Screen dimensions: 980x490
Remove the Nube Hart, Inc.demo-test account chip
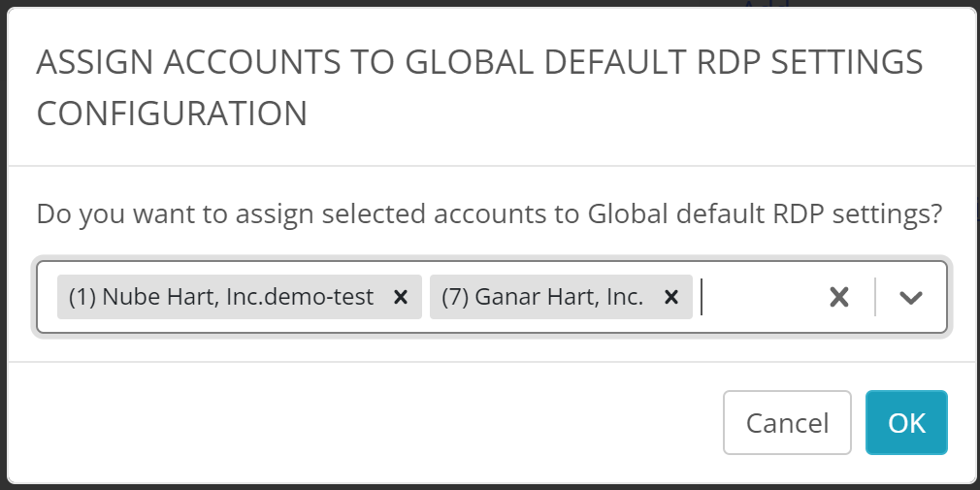pyautogui.click(x=400, y=298)
